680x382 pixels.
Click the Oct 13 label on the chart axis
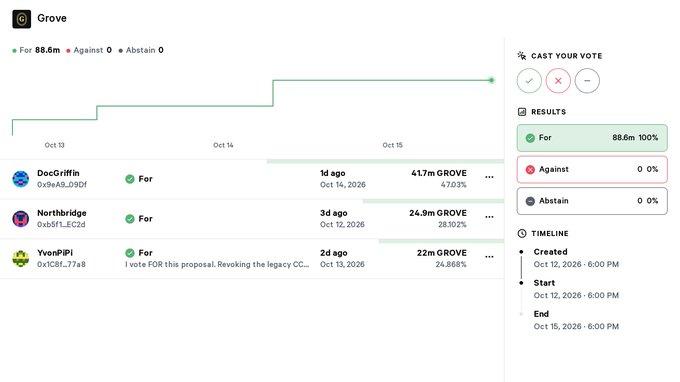point(55,145)
